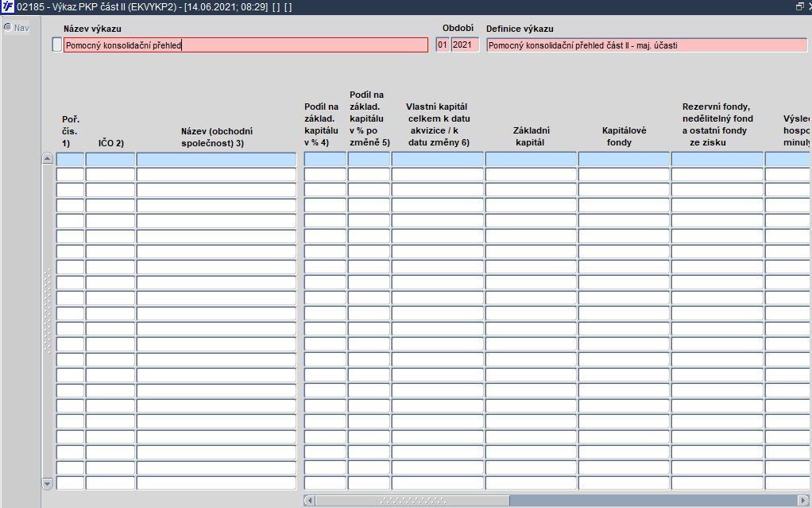812x508 pixels.
Task: Click the horizontal scrollbar thumb
Action: click(x=412, y=501)
